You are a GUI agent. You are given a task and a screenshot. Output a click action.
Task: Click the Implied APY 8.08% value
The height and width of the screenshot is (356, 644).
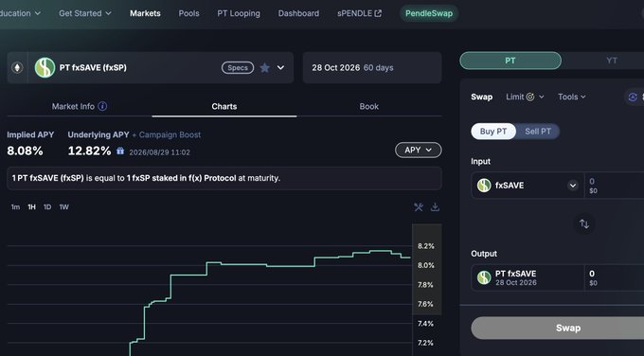pyautogui.click(x=25, y=151)
